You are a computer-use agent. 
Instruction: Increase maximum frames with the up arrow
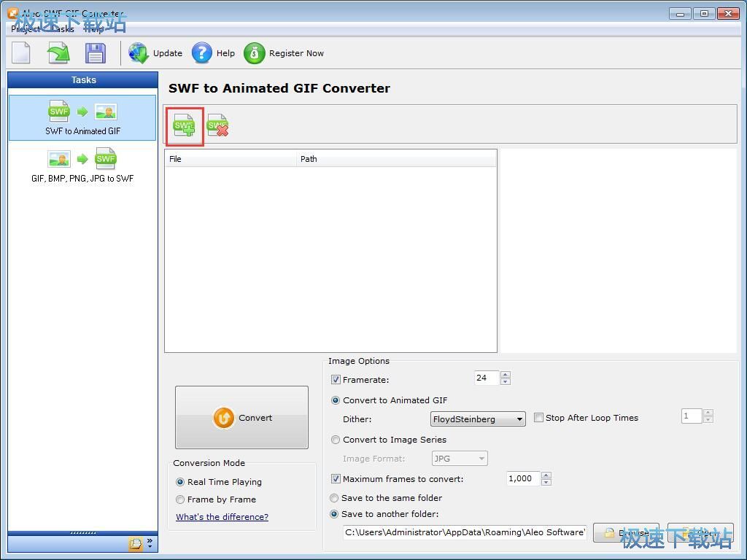coord(546,475)
